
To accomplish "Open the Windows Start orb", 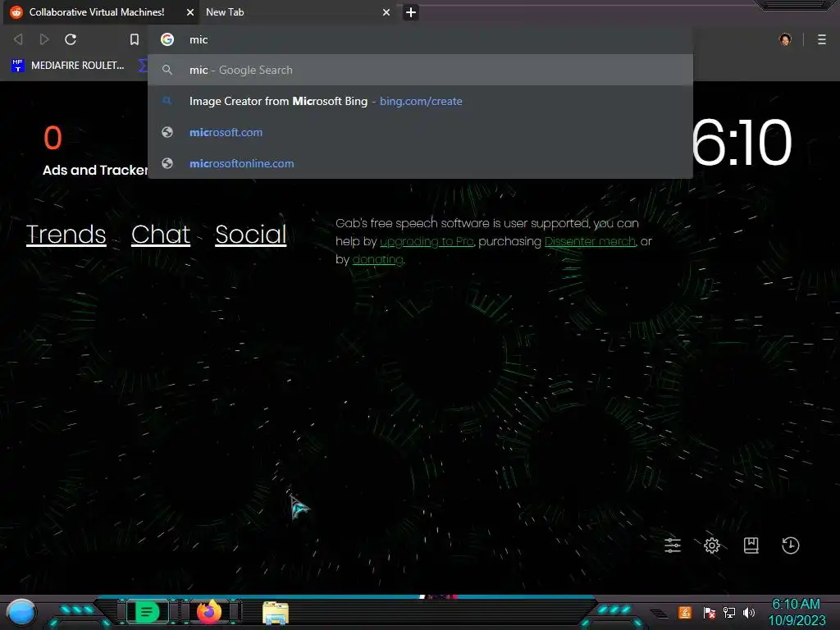I will [x=21, y=613].
